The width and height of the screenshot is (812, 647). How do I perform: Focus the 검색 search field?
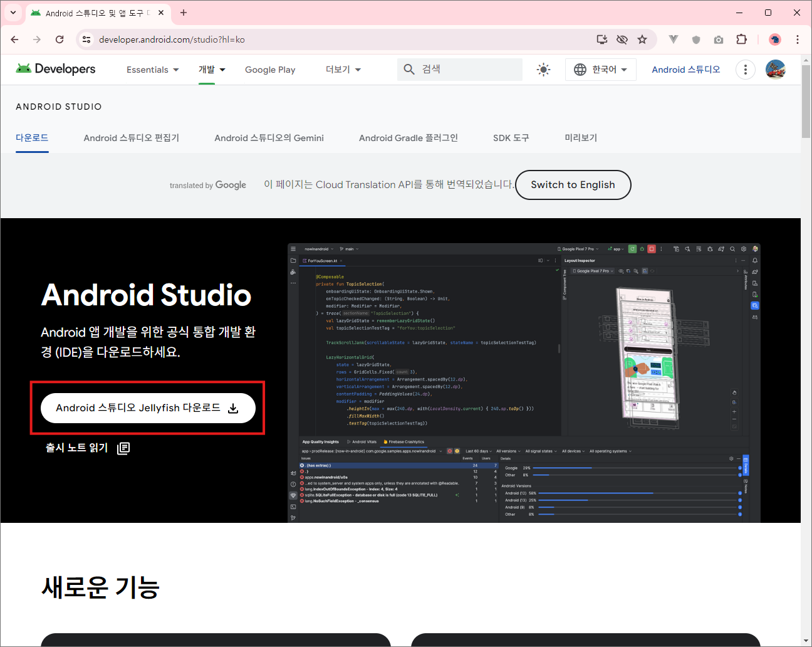point(460,70)
